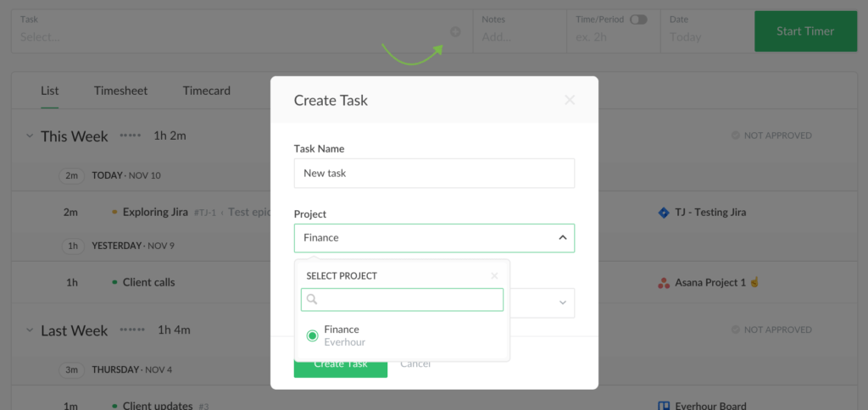Close the Select Project popup
Viewport: 868px width, 410px height.
point(495,275)
